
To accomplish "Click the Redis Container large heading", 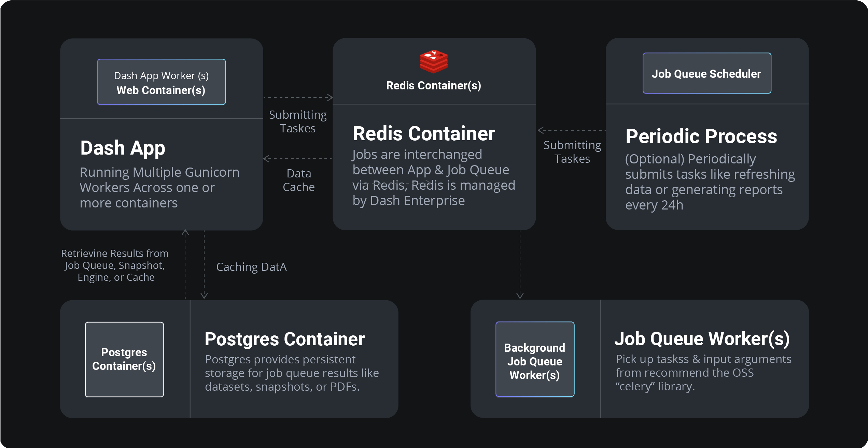I will [423, 133].
